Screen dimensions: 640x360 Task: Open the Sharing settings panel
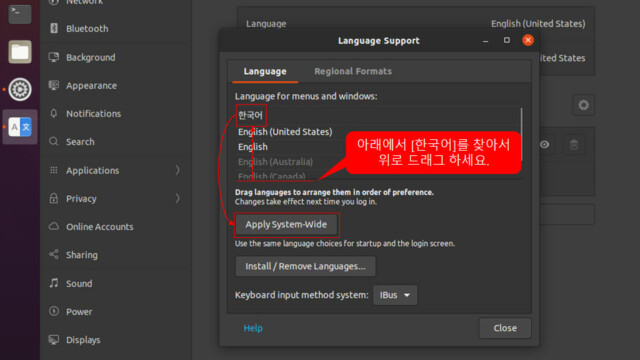tap(116, 255)
